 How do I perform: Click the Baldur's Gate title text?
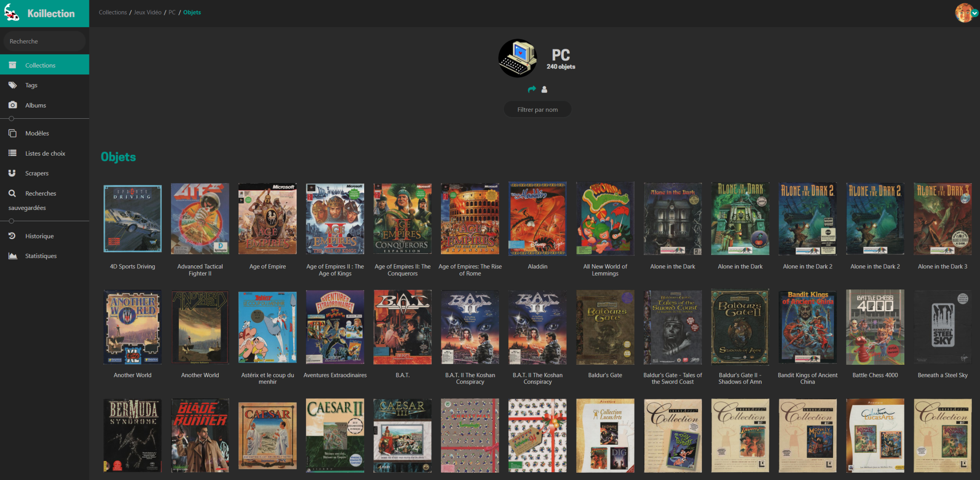point(605,375)
